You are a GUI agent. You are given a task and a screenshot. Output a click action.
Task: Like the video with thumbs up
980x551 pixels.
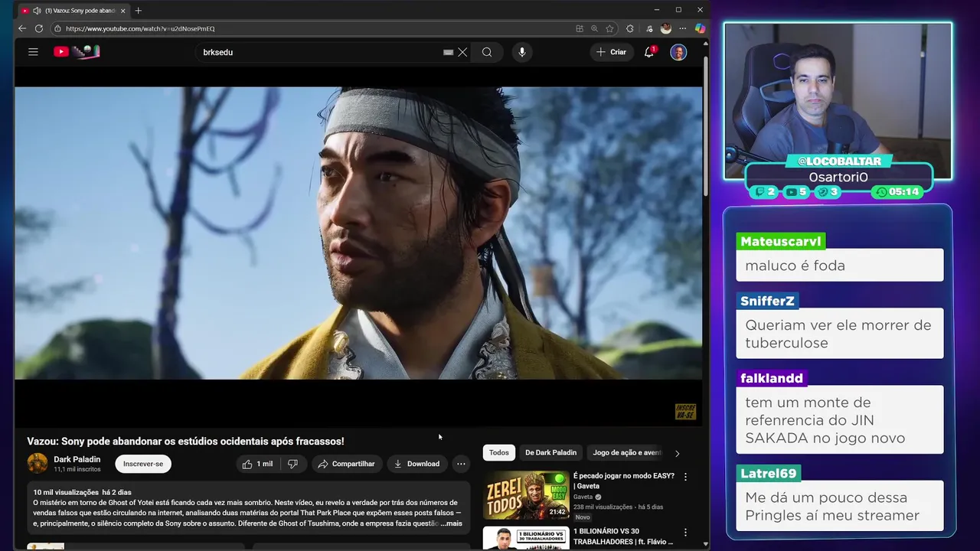[x=257, y=464]
